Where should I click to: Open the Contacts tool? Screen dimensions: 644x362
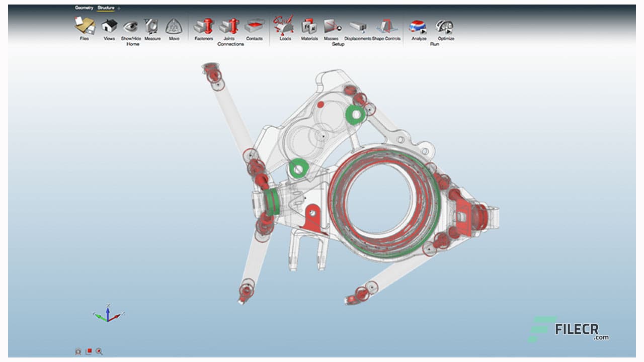(254, 28)
